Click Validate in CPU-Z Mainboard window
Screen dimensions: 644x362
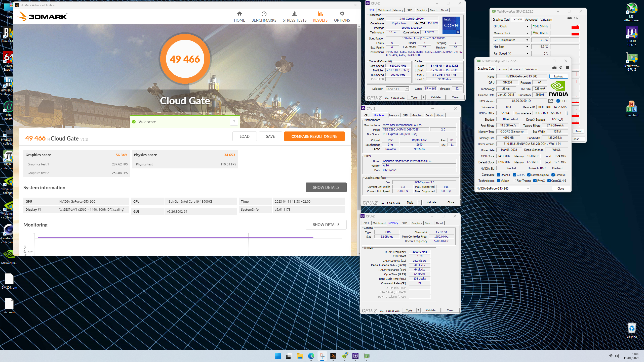click(x=431, y=202)
